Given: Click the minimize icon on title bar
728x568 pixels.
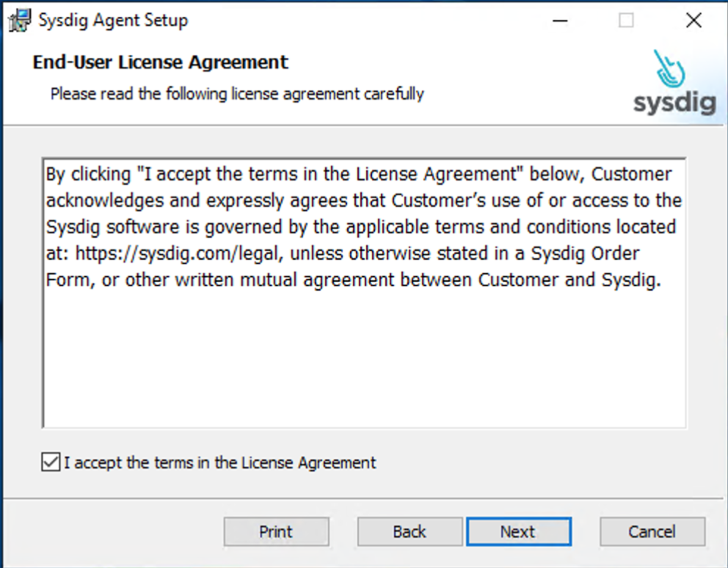Looking at the screenshot, I should (x=560, y=20).
